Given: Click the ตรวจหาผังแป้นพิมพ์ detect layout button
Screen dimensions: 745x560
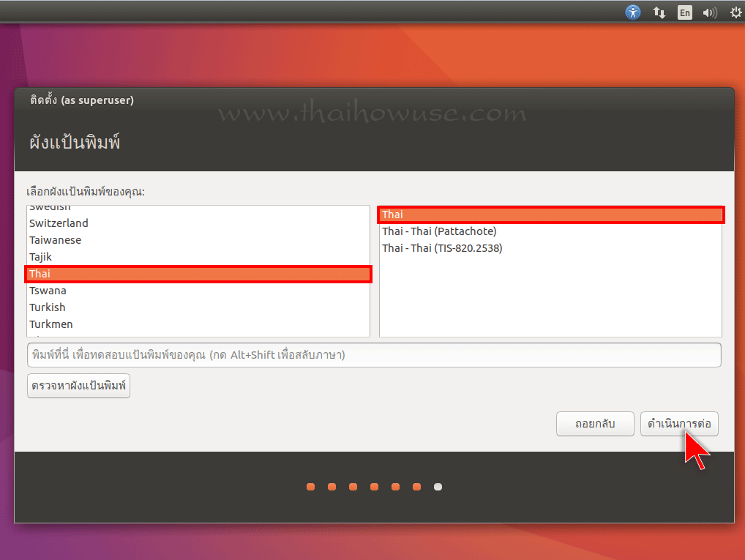Looking at the screenshot, I should (x=78, y=386).
